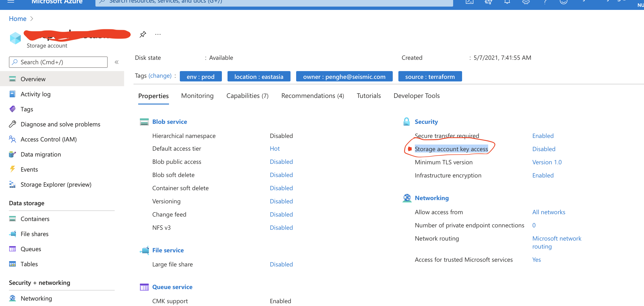
Task: Click Infrastructure encryption Enabled value
Action: (x=543, y=175)
